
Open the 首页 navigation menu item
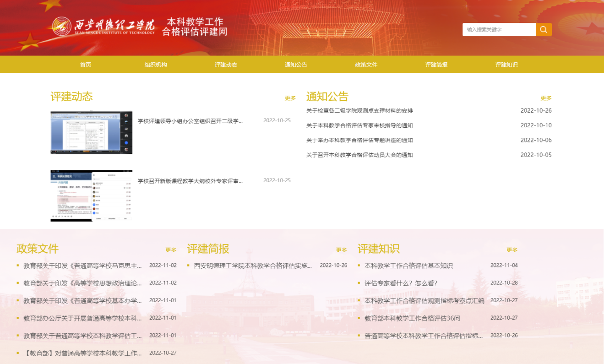[86, 65]
